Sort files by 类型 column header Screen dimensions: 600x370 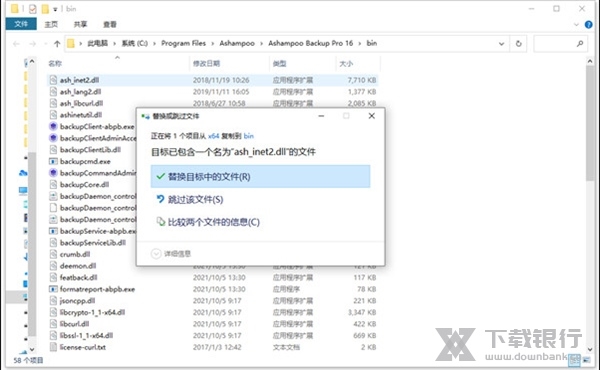click(279, 64)
